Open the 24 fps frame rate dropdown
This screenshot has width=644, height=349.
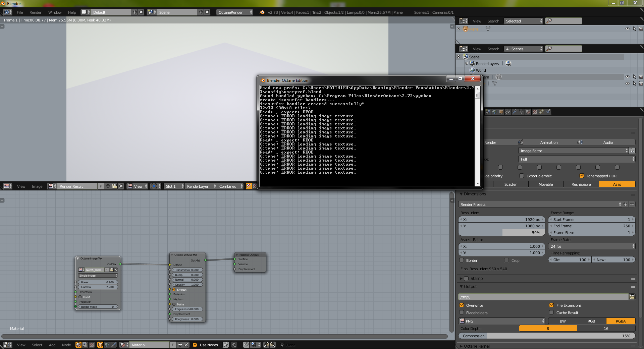click(592, 246)
